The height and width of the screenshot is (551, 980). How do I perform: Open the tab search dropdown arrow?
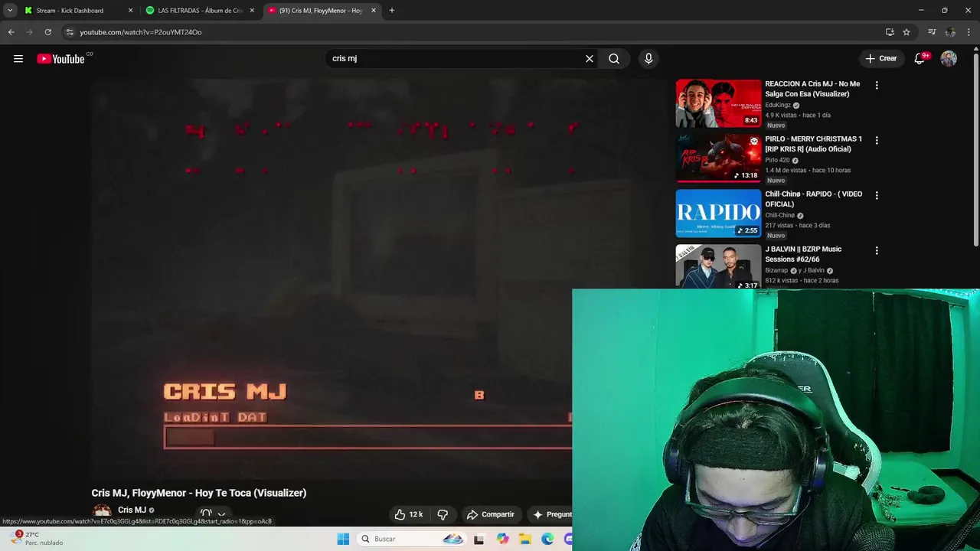[x=10, y=11]
